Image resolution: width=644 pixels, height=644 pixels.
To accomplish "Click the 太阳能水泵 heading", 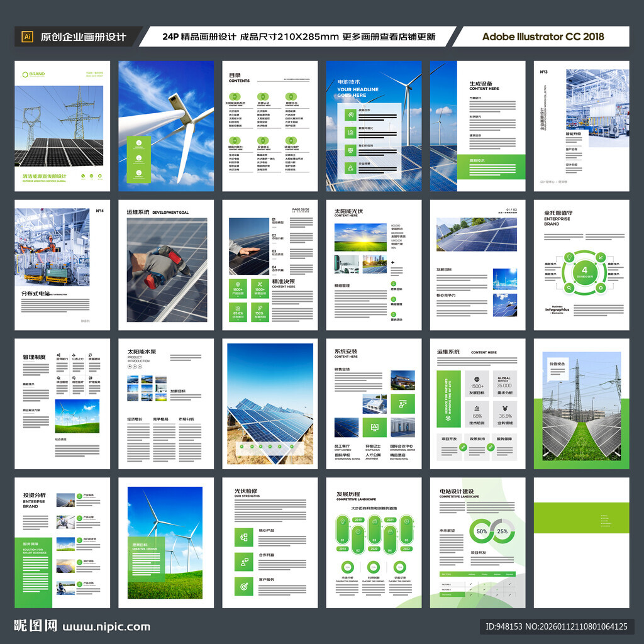I will [x=142, y=352].
